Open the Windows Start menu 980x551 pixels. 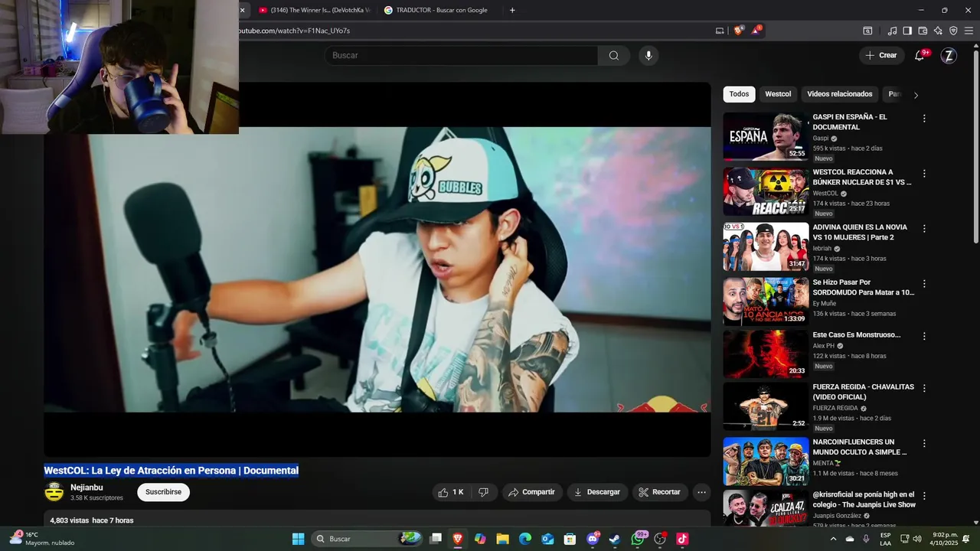coord(299,539)
